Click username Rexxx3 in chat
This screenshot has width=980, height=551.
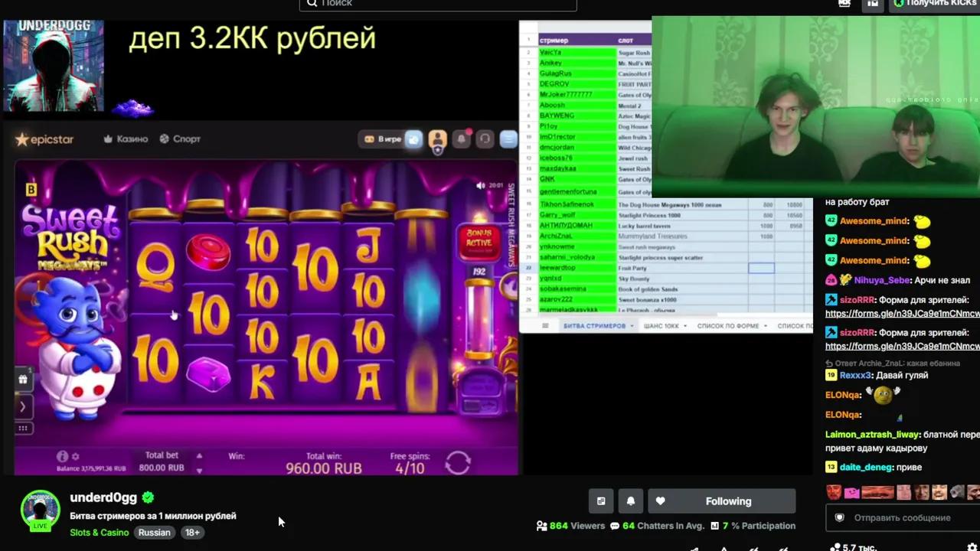click(x=856, y=376)
